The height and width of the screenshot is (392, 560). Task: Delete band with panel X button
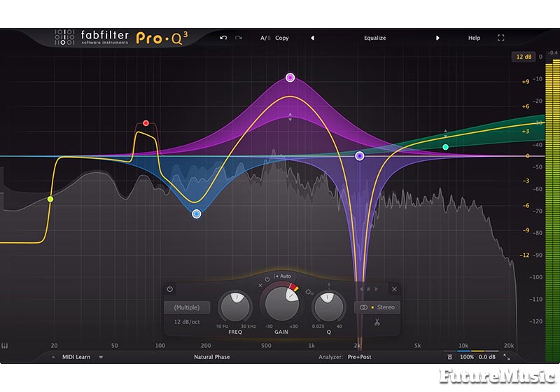point(394,289)
